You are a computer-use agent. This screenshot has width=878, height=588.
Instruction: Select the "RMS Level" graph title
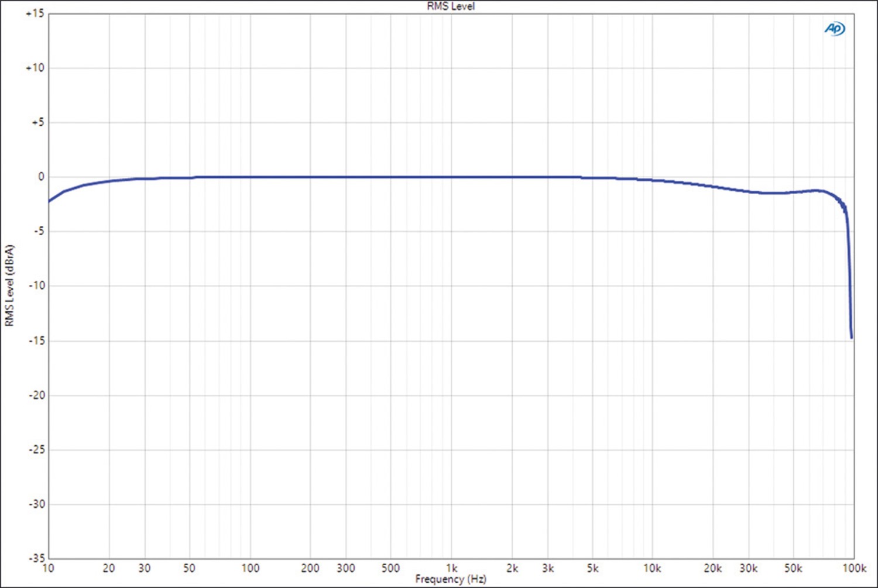[451, 6]
